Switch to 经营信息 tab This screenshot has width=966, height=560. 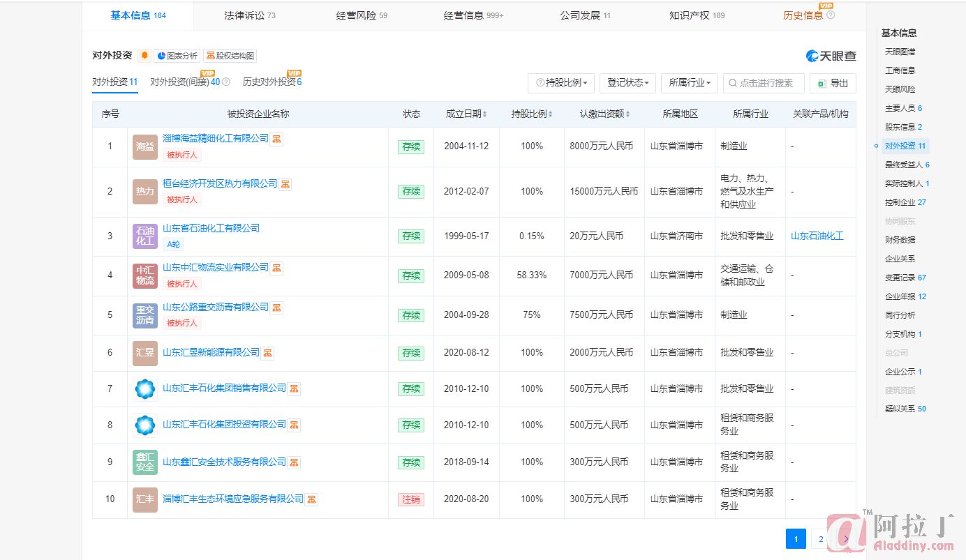473,15
